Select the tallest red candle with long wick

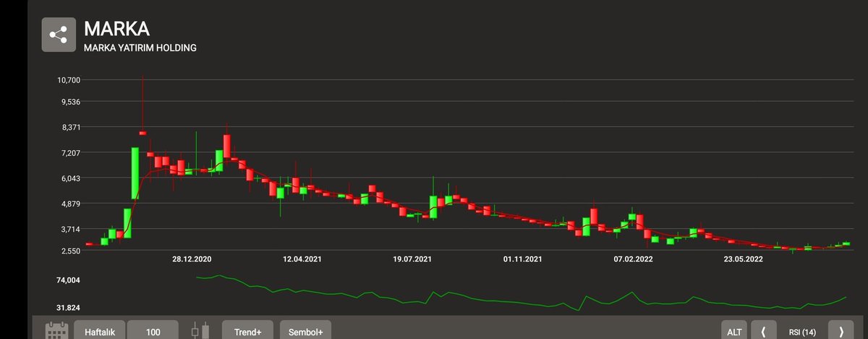143,133
